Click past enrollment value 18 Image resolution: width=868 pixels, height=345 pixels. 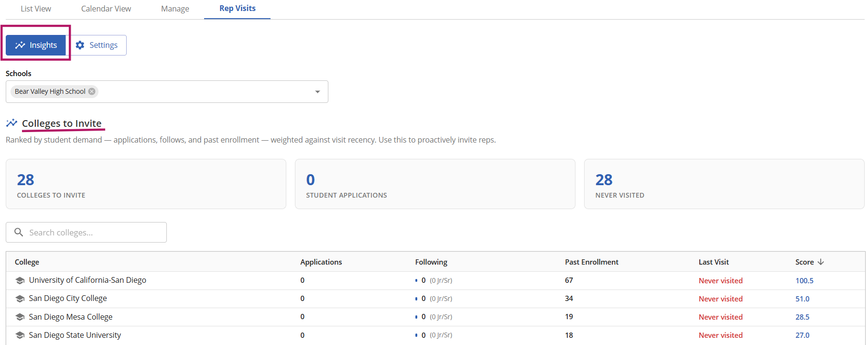(569, 335)
